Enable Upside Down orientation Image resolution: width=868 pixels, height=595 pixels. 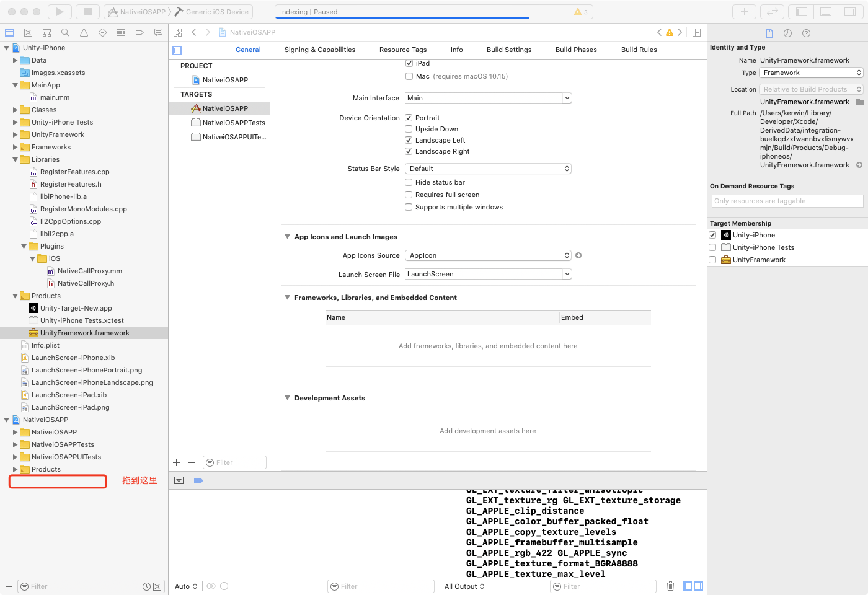(409, 129)
